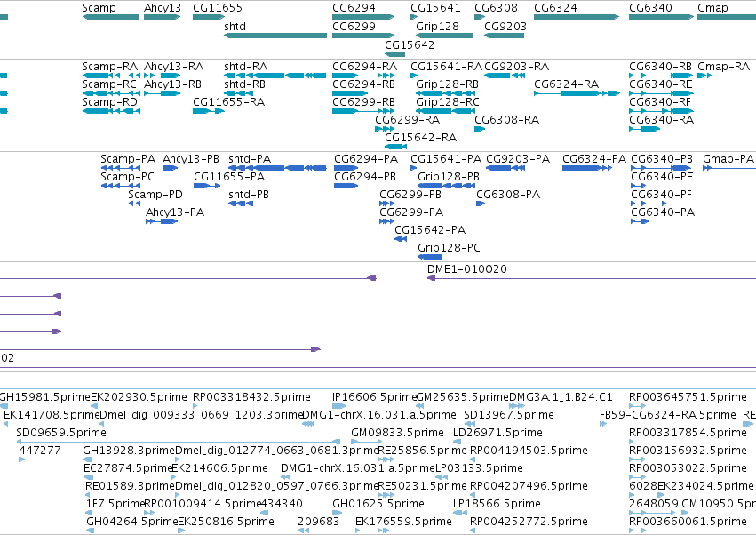This screenshot has height=535, width=756.
Task: Click the 209683 feature label
Action: click(x=319, y=522)
